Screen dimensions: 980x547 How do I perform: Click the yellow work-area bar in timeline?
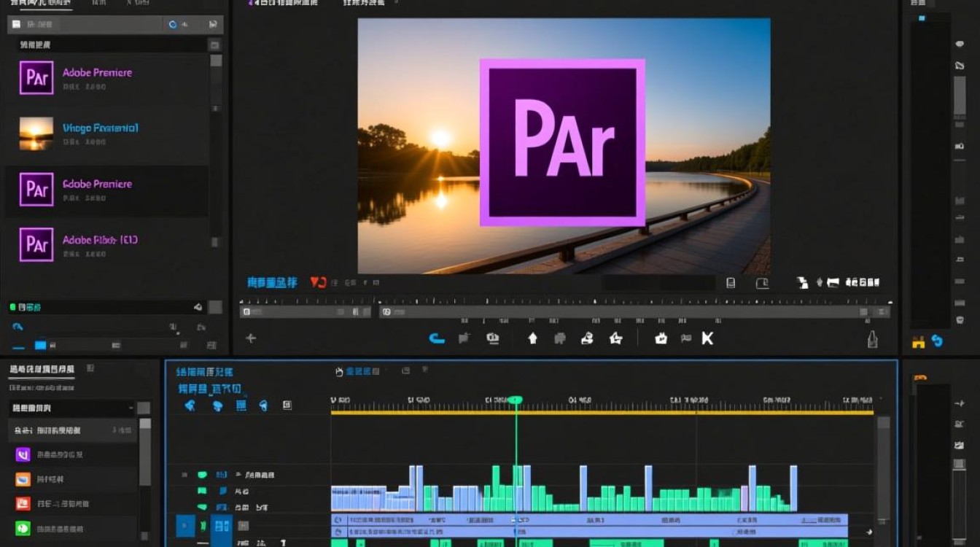pyautogui.click(x=602, y=413)
